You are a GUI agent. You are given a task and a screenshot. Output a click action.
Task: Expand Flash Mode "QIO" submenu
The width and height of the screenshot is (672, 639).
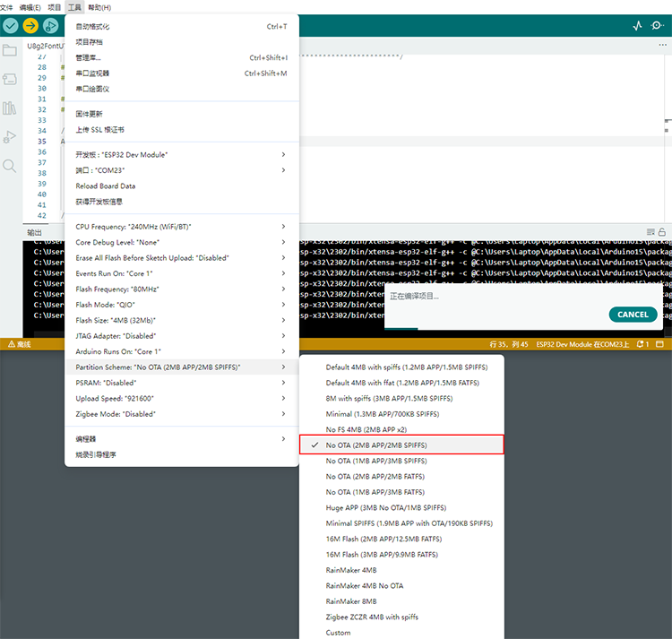[181, 305]
